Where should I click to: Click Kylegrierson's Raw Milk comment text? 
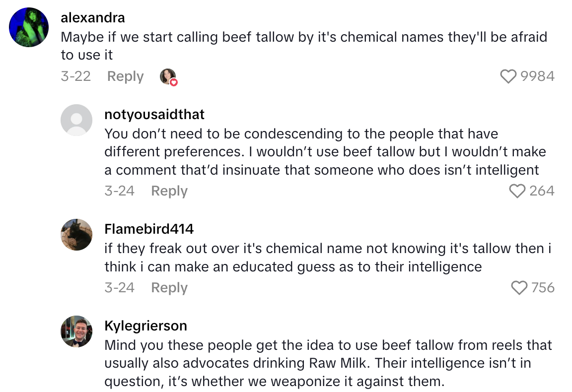click(328, 363)
